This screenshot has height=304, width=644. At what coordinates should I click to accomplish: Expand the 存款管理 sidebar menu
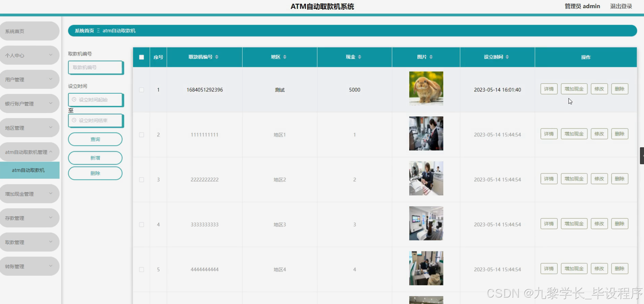pyautogui.click(x=29, y=218)
